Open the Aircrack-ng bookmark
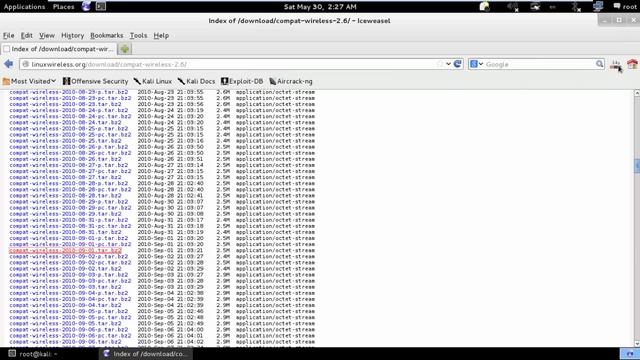The width and height of the screenshot is (640, 360). 291,81
